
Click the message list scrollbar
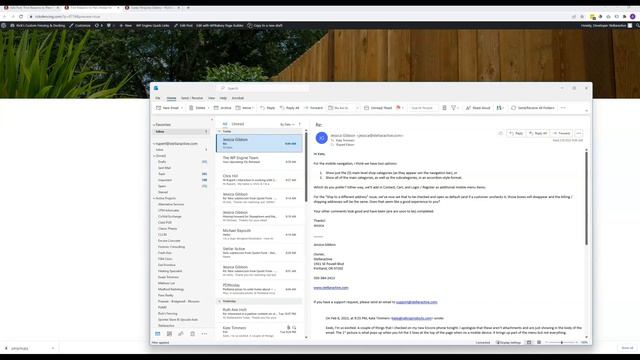point(306,166)
